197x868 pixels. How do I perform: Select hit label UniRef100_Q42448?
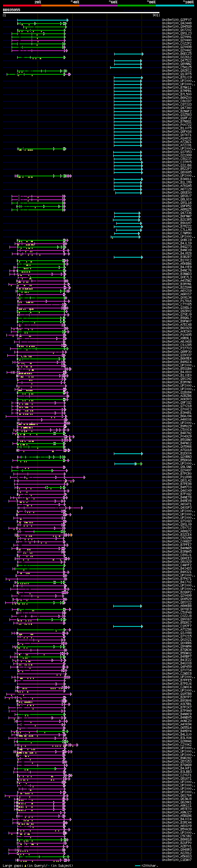(177, 23)
